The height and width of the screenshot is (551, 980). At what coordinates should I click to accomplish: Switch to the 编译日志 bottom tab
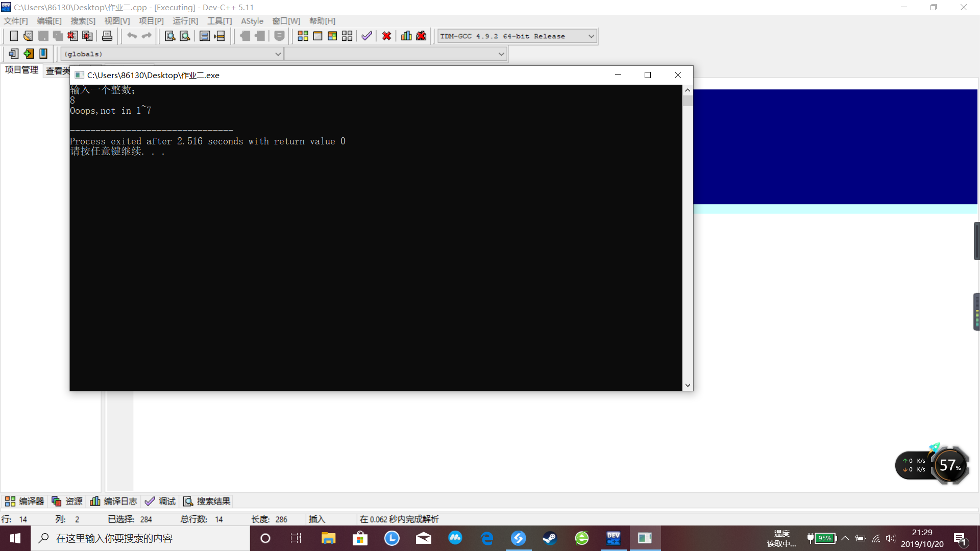114,501
